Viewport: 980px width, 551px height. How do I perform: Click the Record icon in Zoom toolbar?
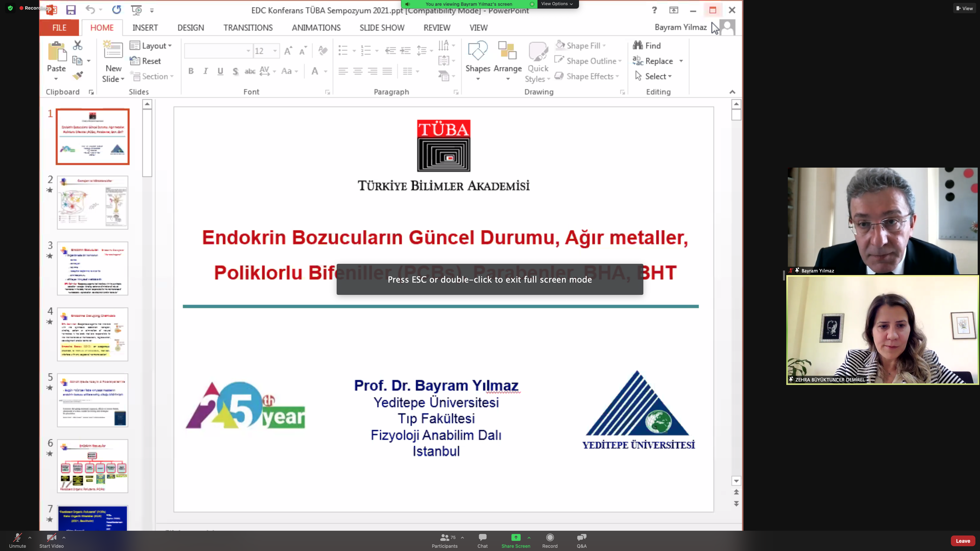coord(550,540)
